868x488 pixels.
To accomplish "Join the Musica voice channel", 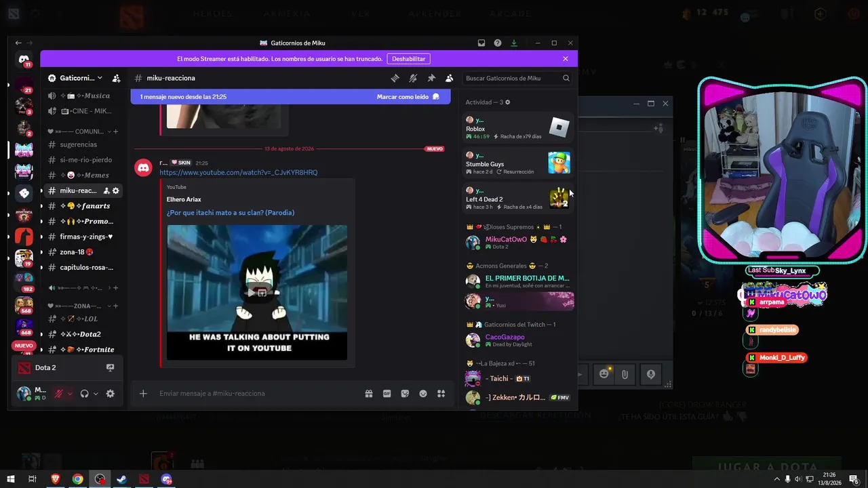I will (x=83, y=96).
